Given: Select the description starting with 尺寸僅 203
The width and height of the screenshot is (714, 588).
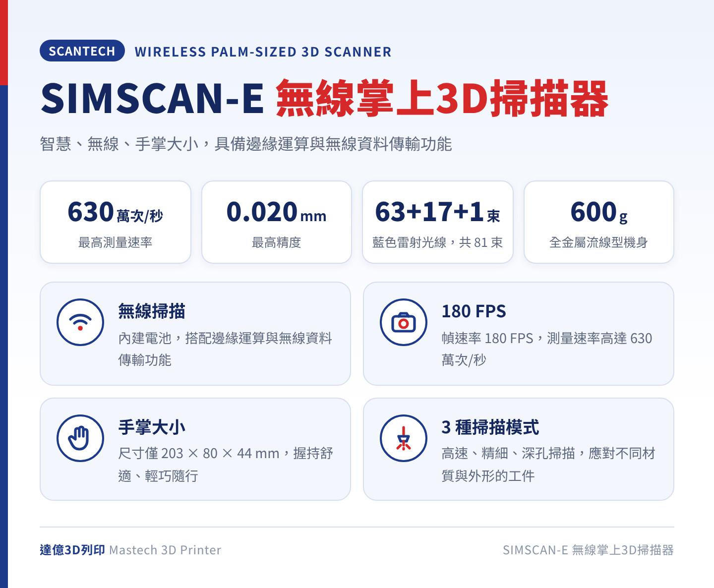Looking at the screenshot, I should coord(226,465).
